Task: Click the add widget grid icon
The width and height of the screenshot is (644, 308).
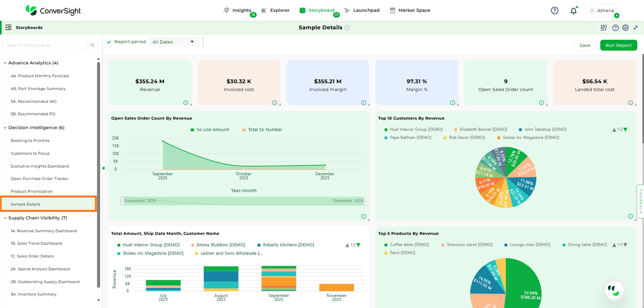Action: click(x=604, y=28)
